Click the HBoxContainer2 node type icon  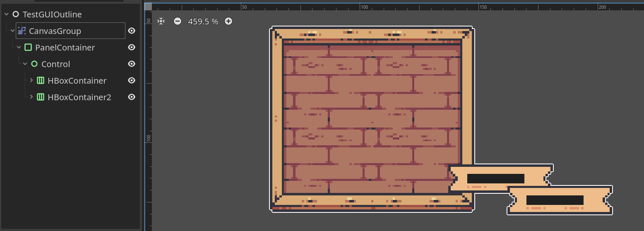pyautogui.click(x=41, y=97)
